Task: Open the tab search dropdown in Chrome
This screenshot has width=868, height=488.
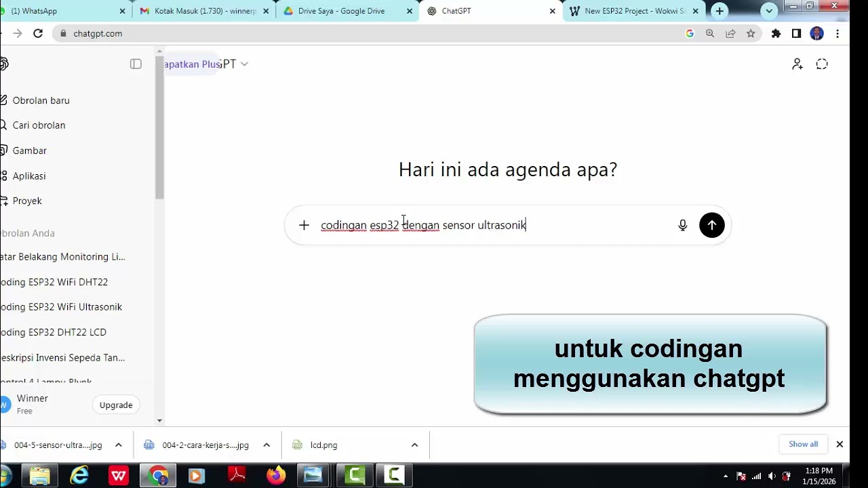Action: (x=769, y=11)
